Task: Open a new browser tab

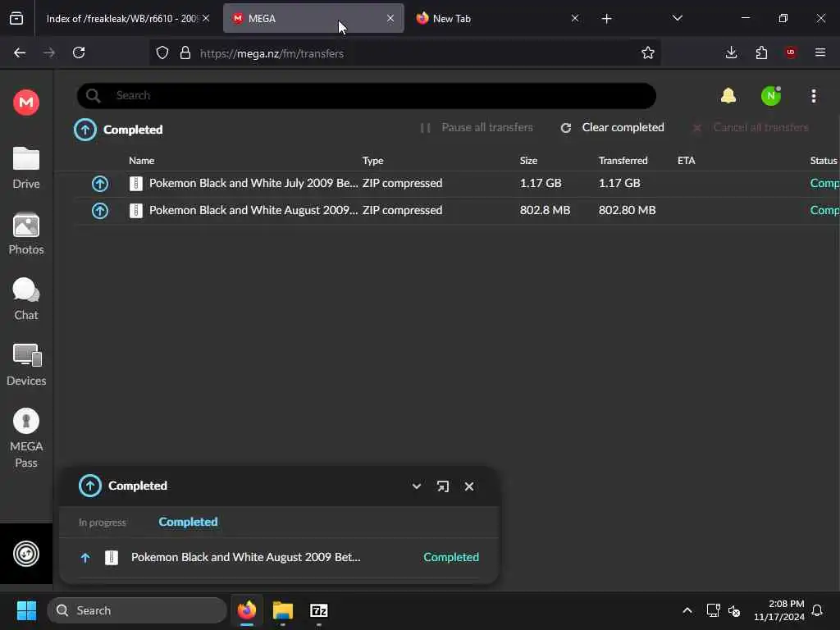Action: (x=606, y=19)
